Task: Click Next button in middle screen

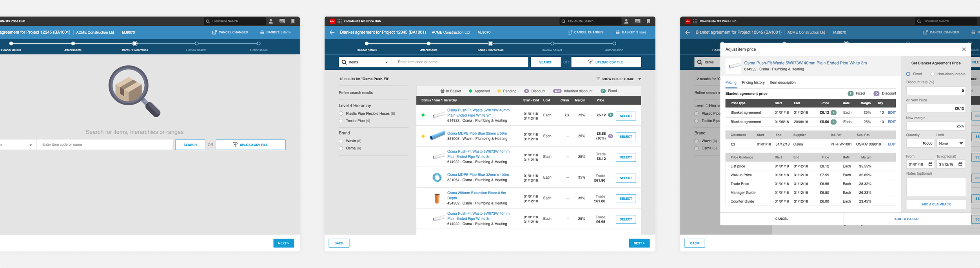Action: pyautogui.click(x=639, y=243)
